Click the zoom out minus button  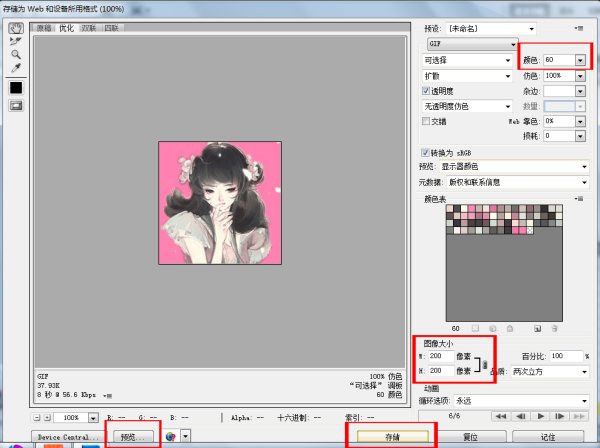[x=37, y=418]
